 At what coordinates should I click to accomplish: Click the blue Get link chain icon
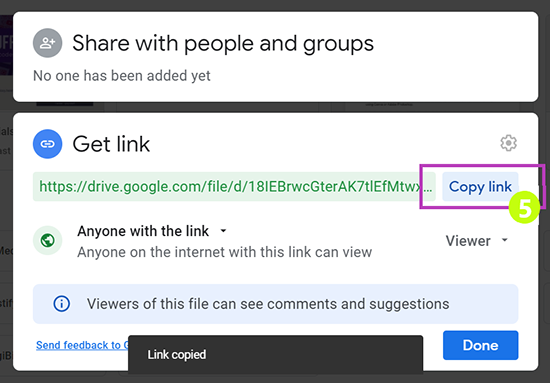pyautogui.click(x=47, y=144)
